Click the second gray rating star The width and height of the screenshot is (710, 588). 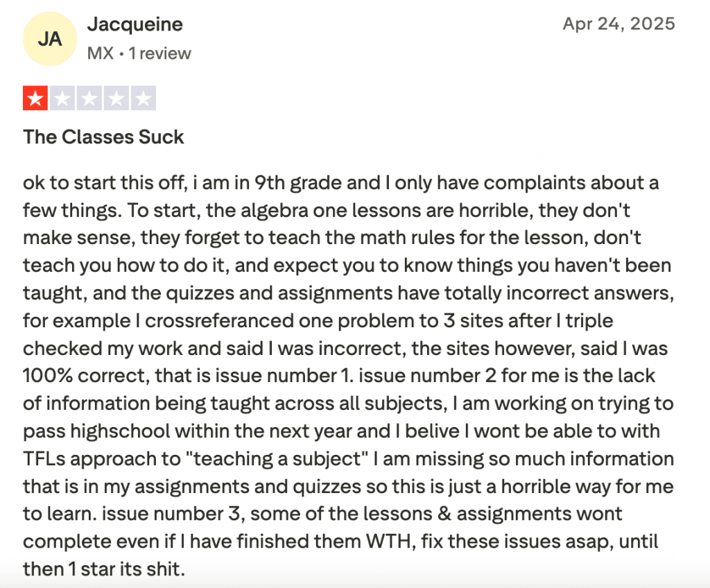coord(62,99)
